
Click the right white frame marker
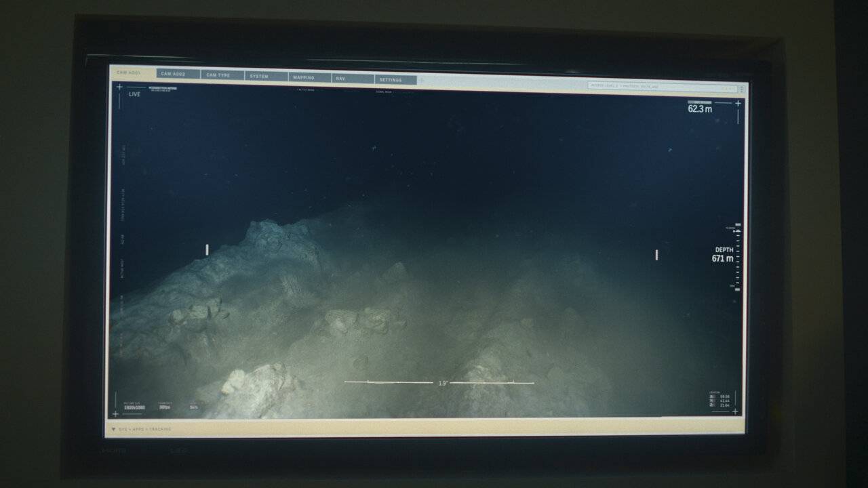[x=656, y=255]
